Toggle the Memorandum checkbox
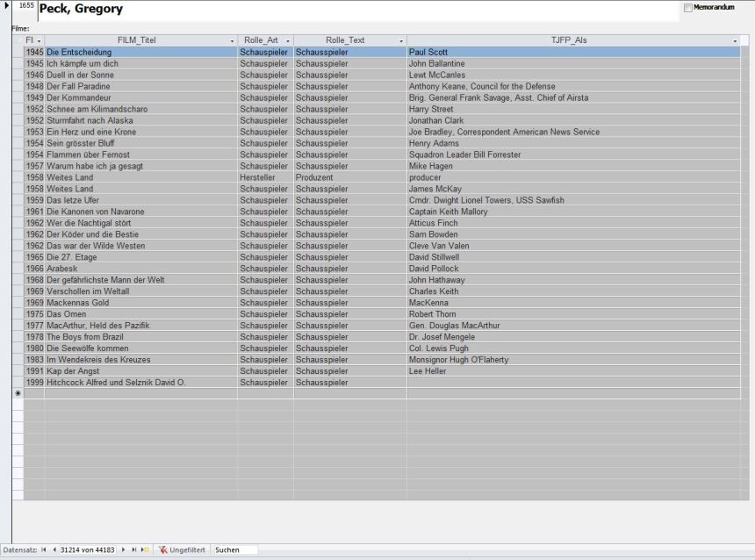The height and width of the screenshot is (560, 755). click(687, 8)
